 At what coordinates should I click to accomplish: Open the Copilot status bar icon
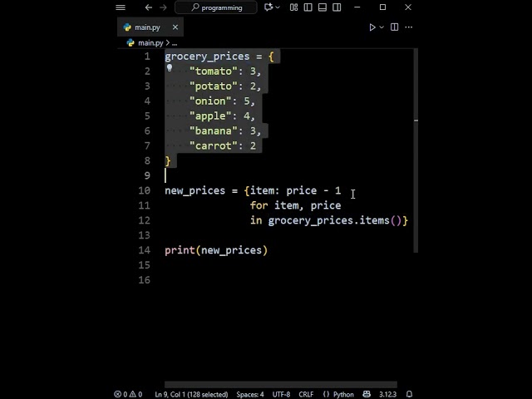(367, 394)
